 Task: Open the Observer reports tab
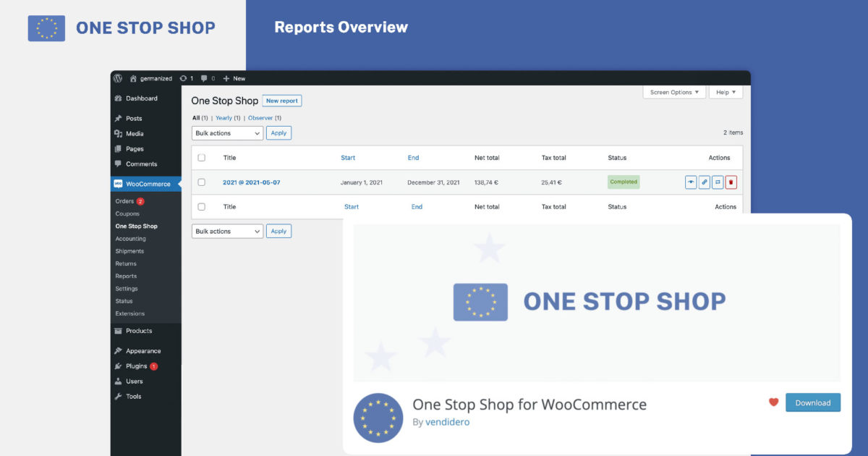click(x=261, y=117)
